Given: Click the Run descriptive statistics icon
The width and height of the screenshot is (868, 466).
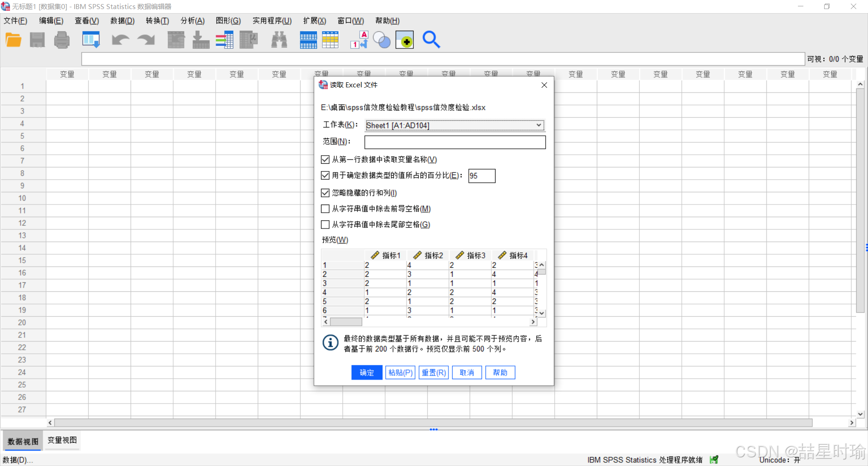Looking at the screenshot, I should tap(249, 40).
